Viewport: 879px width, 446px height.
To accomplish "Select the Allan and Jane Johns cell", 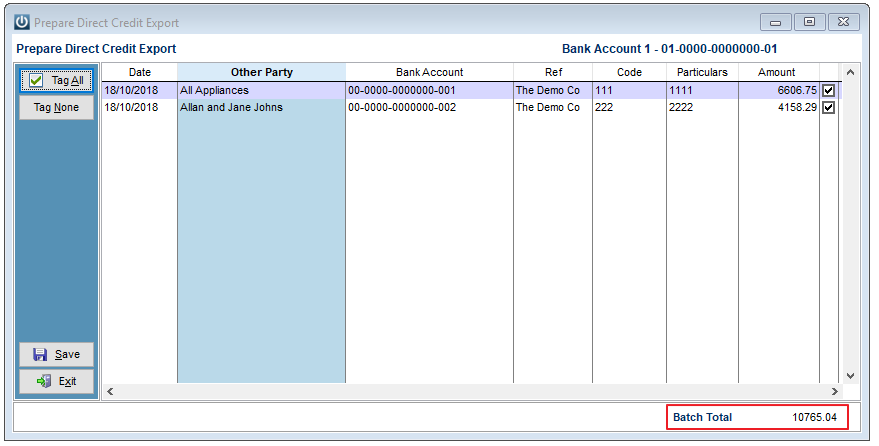I will tap(261, 107).
